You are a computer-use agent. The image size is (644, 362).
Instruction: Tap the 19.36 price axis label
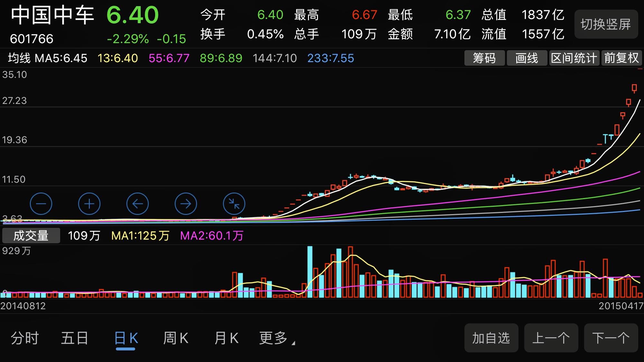(14, 140)
